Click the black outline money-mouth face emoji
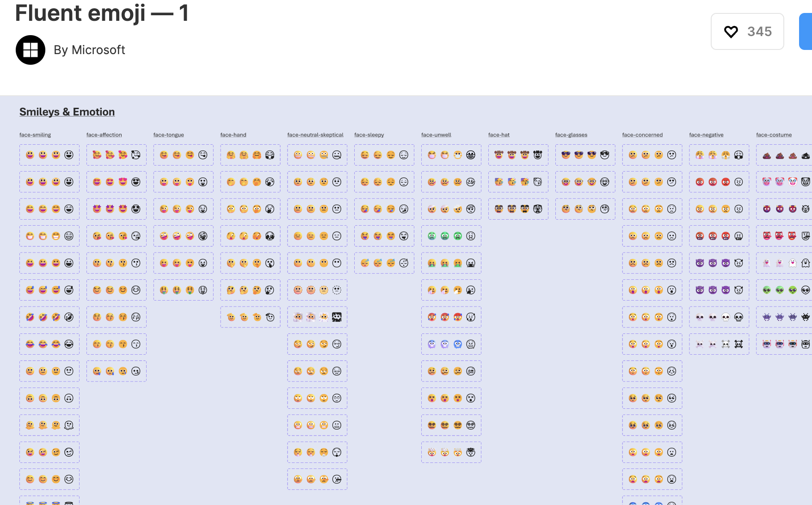This screenshot has width=812, height=505. pyautogui.click(x=203, y=290)
